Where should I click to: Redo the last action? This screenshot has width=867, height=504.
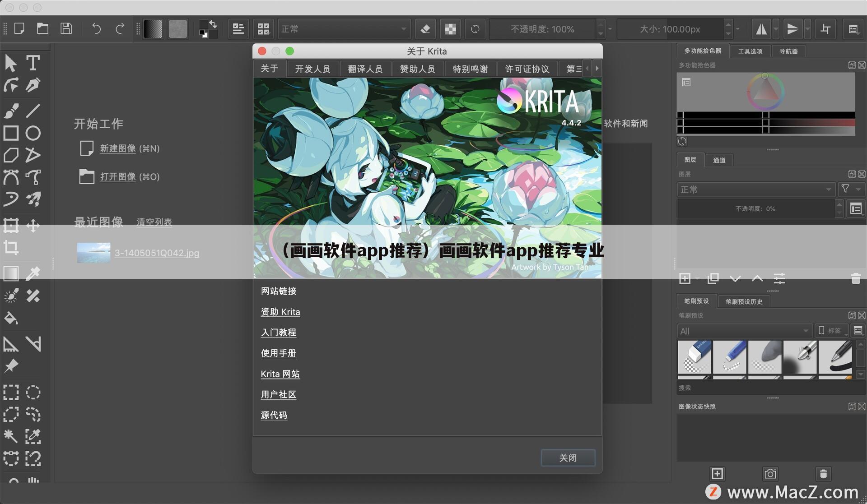tap(120, 29)
